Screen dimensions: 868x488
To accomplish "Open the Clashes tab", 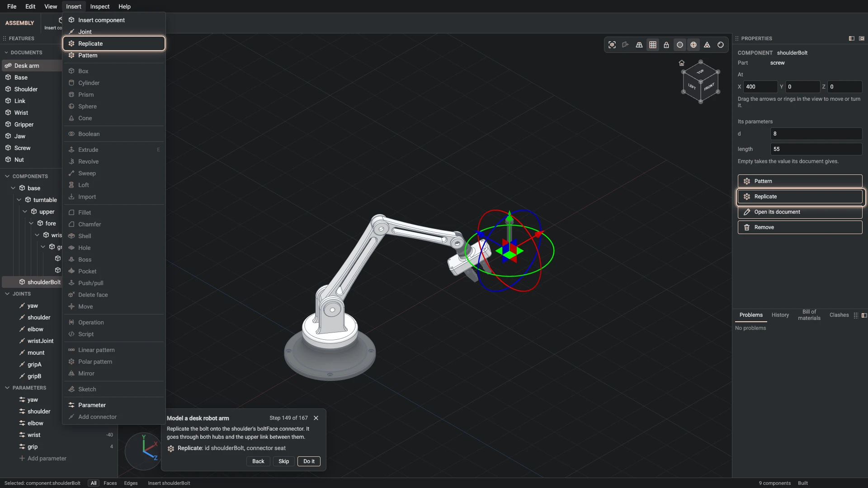I will pyautogui.click(x=839, y=315).
